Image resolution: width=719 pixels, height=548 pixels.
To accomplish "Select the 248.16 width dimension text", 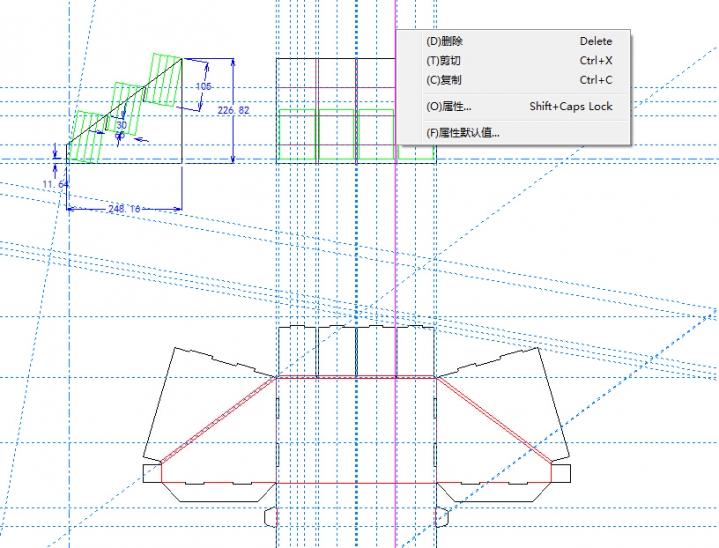I will [125, 208].
